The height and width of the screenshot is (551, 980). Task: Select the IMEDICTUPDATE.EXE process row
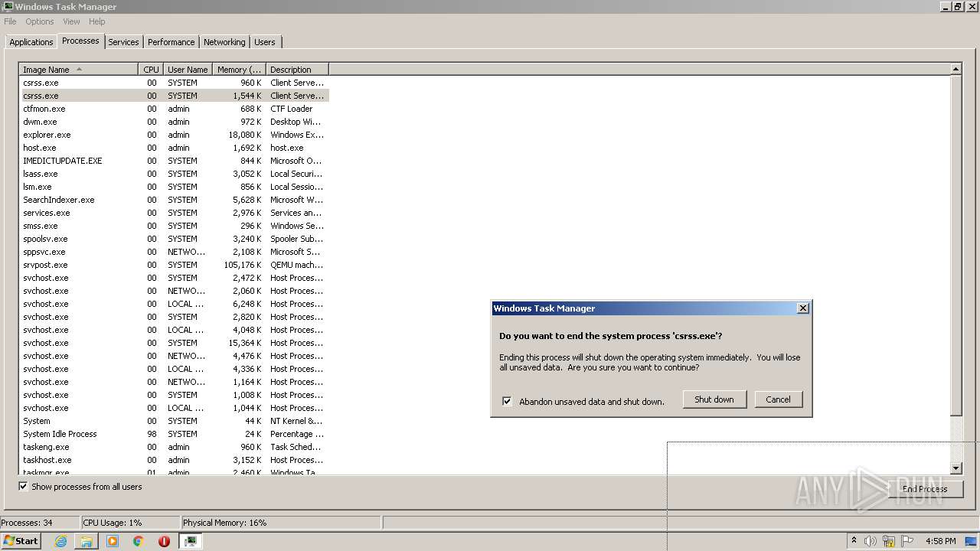point(174,161)
